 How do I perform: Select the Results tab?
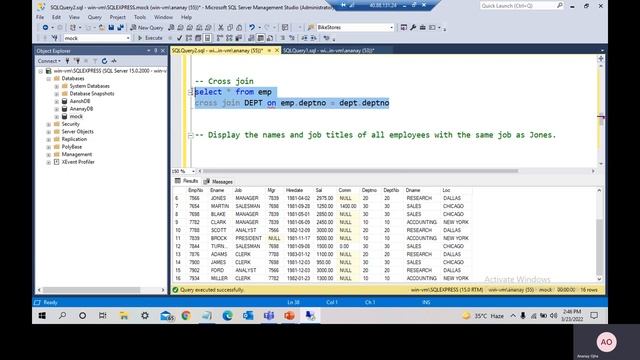click(187, 181)
